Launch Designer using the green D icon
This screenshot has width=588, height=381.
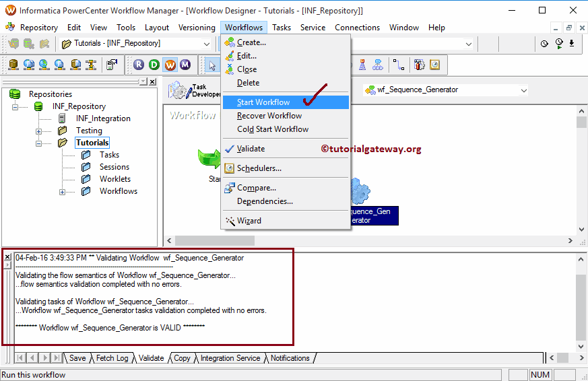click(154, 65)
